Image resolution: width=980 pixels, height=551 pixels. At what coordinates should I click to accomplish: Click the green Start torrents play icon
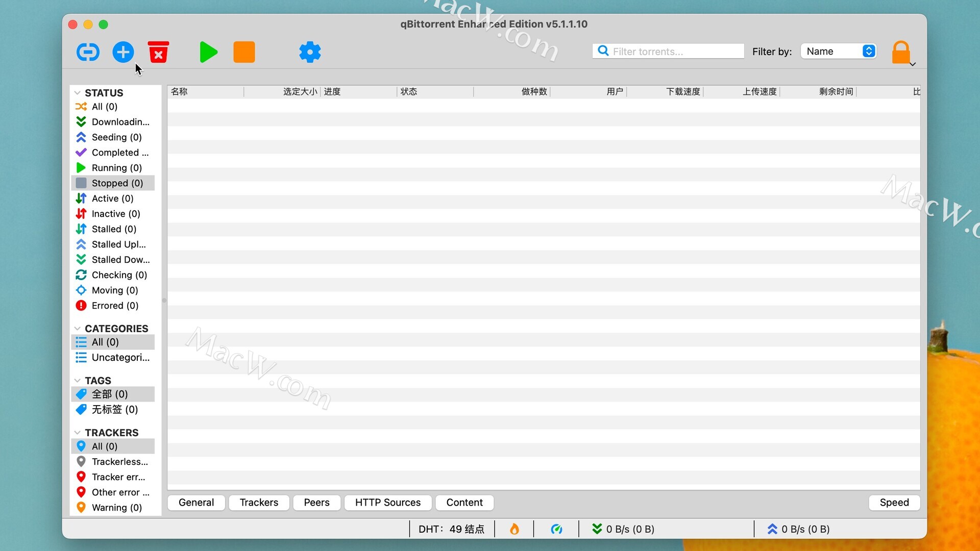pyautogui.click(x=208, y=52)
